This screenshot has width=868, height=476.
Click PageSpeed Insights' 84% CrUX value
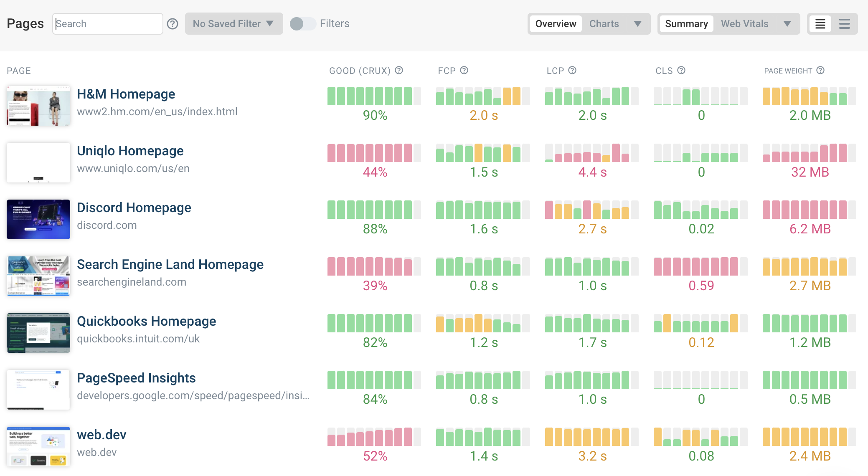[375, 399]
